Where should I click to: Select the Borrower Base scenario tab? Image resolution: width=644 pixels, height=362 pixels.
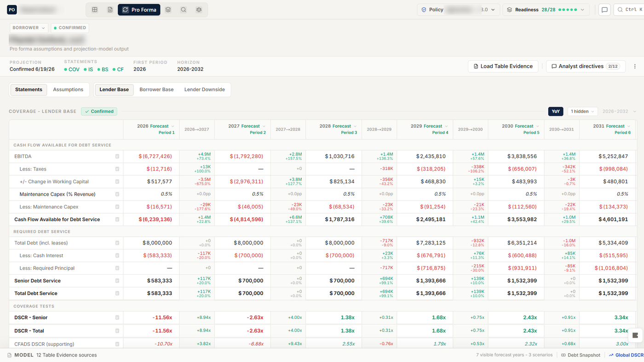point(156,90)
